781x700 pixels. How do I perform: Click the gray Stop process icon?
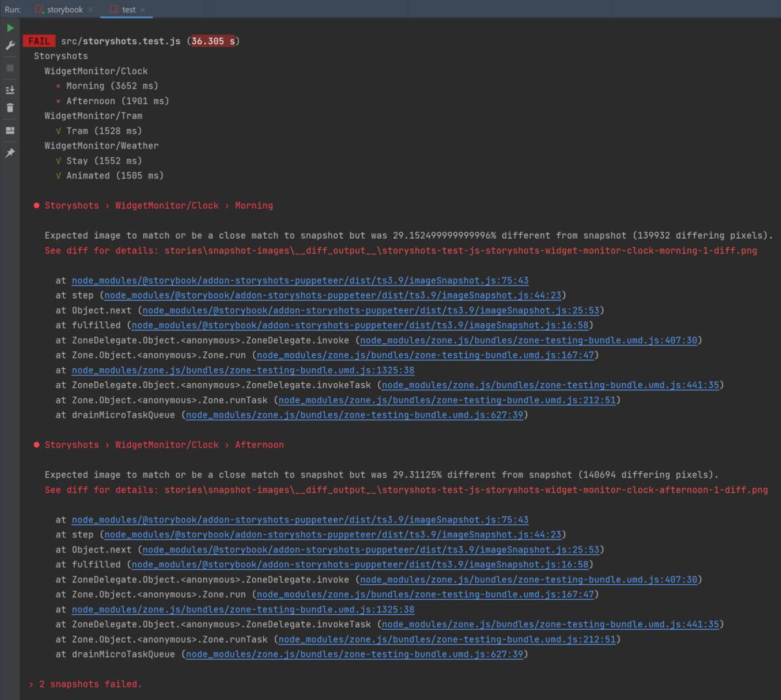pyautogui.click(x=10, y=68)
